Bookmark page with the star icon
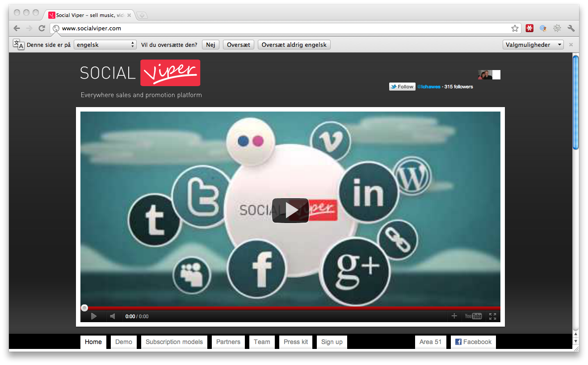588x365 pixels. point(515,28)
